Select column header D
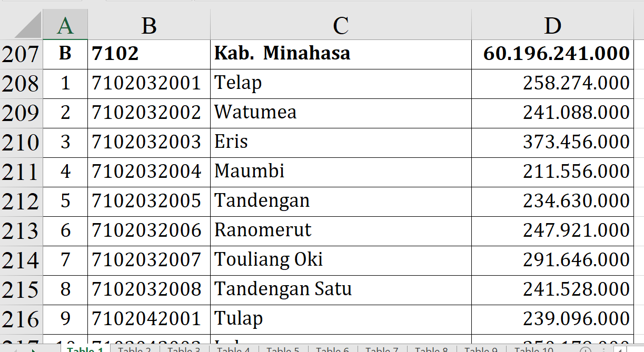Viewport: 644px width, 352px height. [x=552, y=24]
